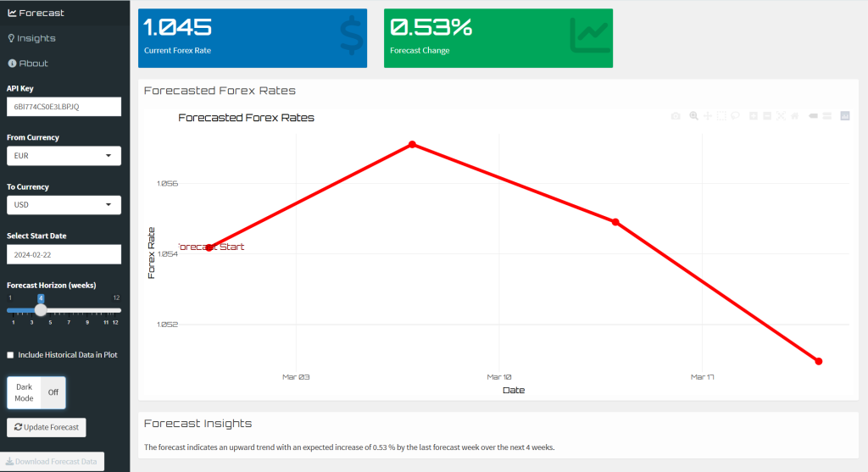Expand the To Currency USD dropdown
The image size is (868, 472).
tap(64, 205)
